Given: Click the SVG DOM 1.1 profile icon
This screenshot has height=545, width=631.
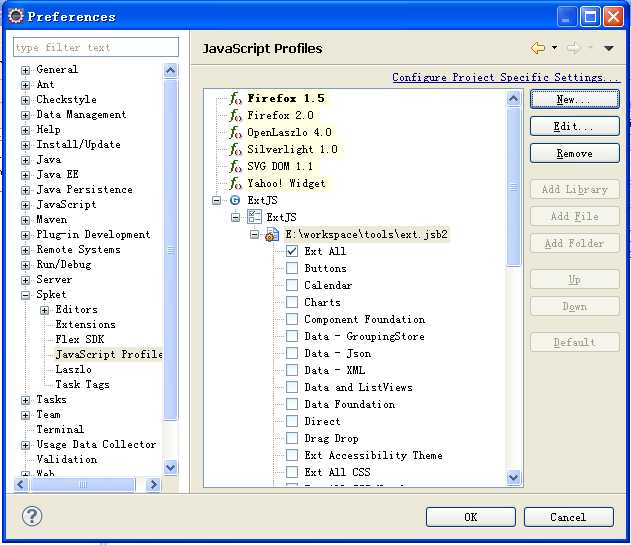Looking at the screenshot, I should (235, 166).
